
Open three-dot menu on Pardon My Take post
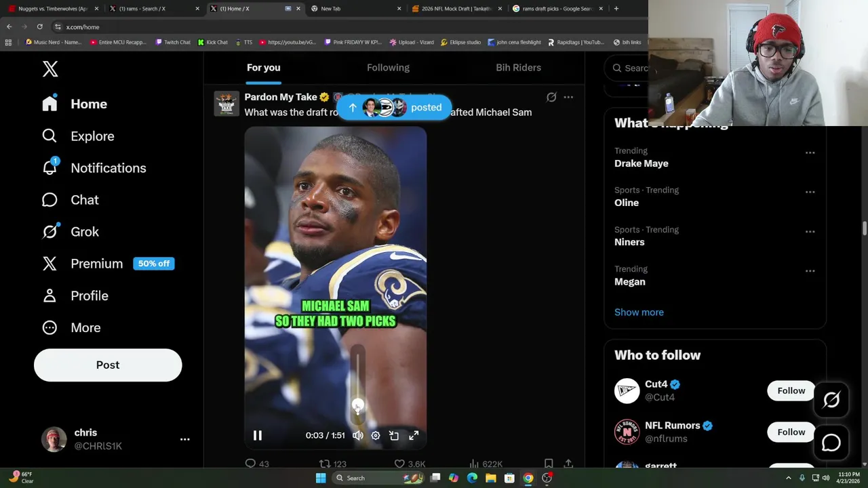pos(568,97)
